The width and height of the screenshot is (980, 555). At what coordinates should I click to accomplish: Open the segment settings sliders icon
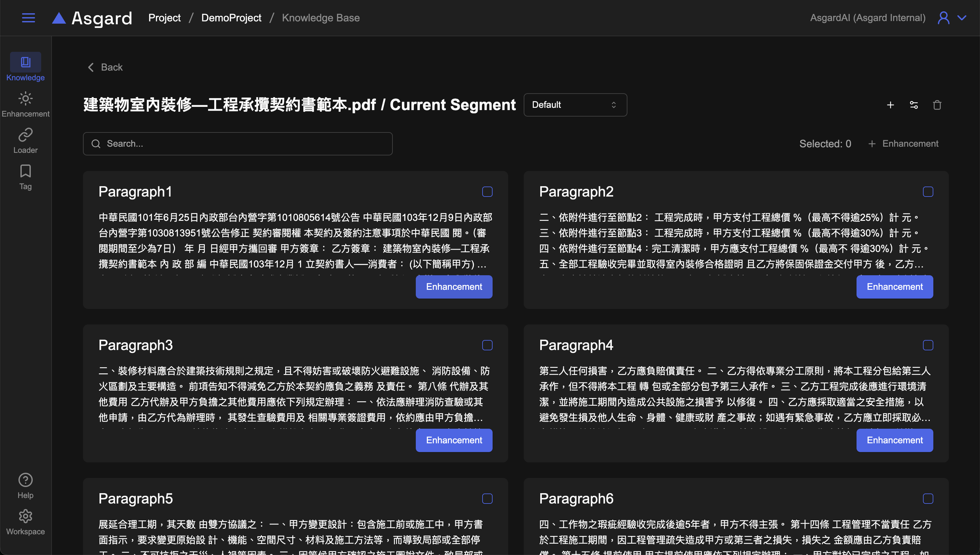click(x=914, y=105)
